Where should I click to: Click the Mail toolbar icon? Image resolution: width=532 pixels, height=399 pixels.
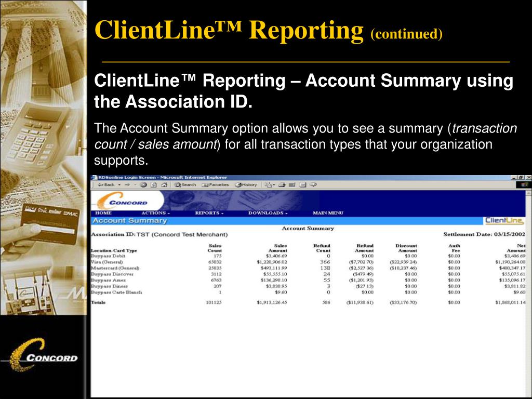270,184
